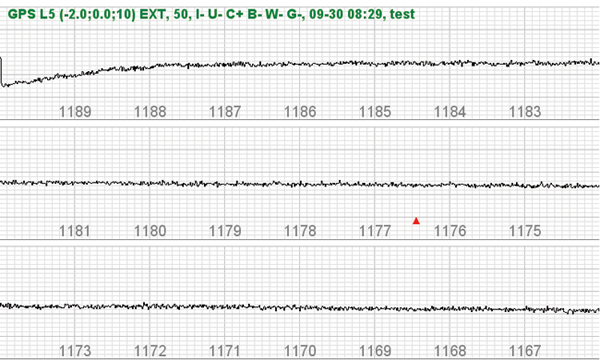600x360 pixels.
Task: Click the initial signal drop in top trace
Action: click(2, 72)
